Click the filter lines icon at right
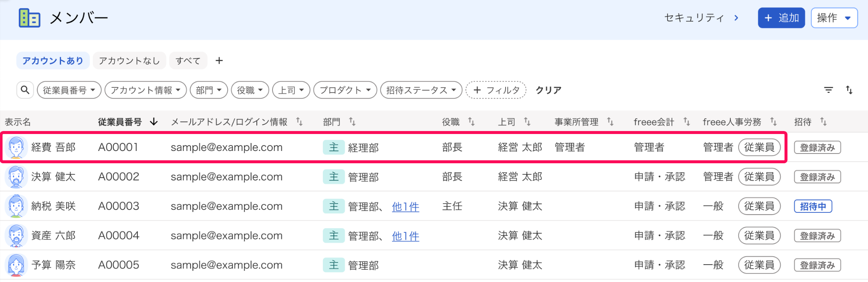868x282 pixels. tap(828, 90)
